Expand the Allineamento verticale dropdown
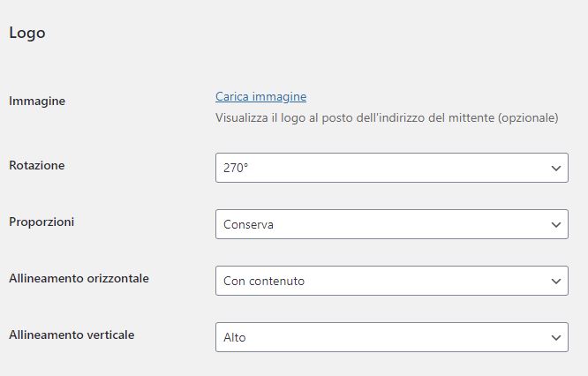 click(391, 337)
